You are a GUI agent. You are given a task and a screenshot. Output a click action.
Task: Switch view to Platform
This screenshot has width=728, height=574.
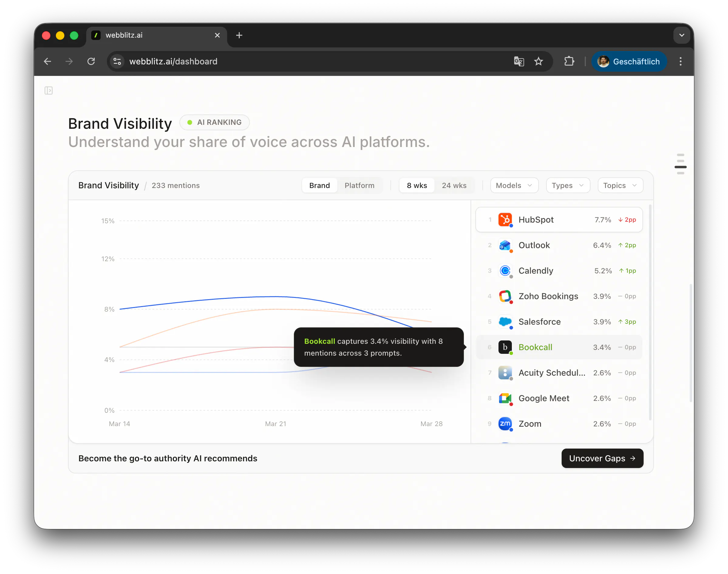[x=359, y=186]
